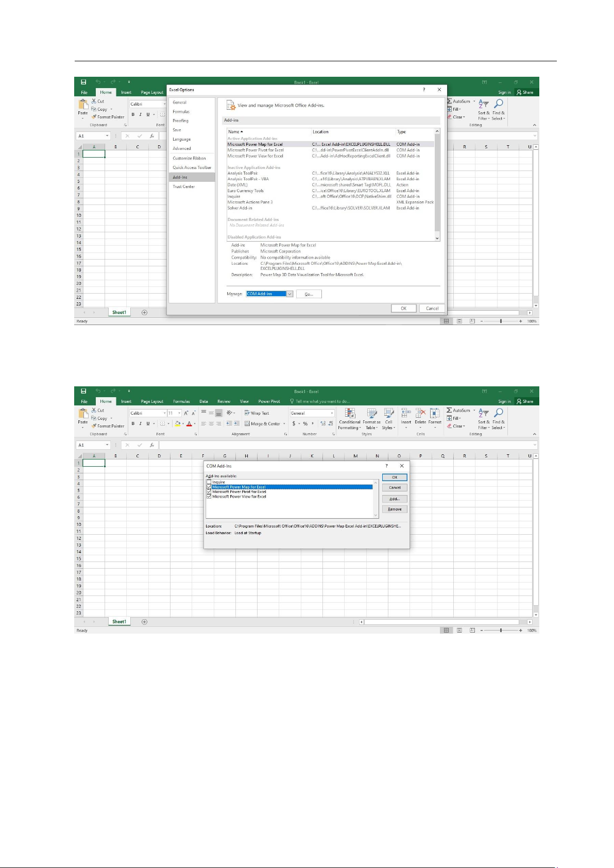
Task: Click the Merge & Center button
Action: click(x=262, y=424)
